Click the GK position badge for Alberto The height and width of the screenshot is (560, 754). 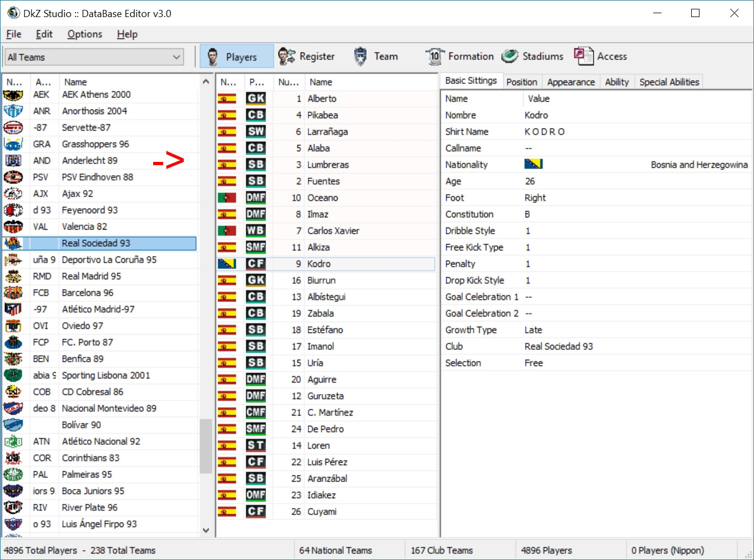point(256,99)
